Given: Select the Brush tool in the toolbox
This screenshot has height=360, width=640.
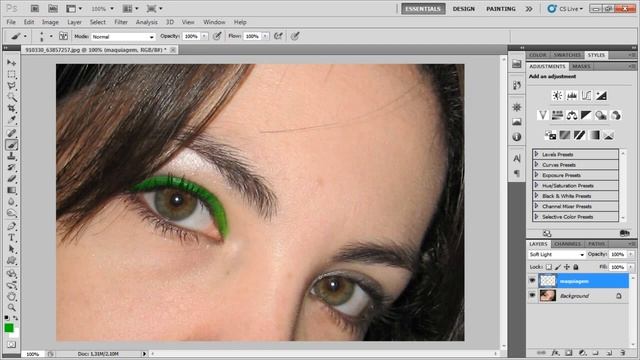Looking at the screenshot, I should (x=11, y=144).
